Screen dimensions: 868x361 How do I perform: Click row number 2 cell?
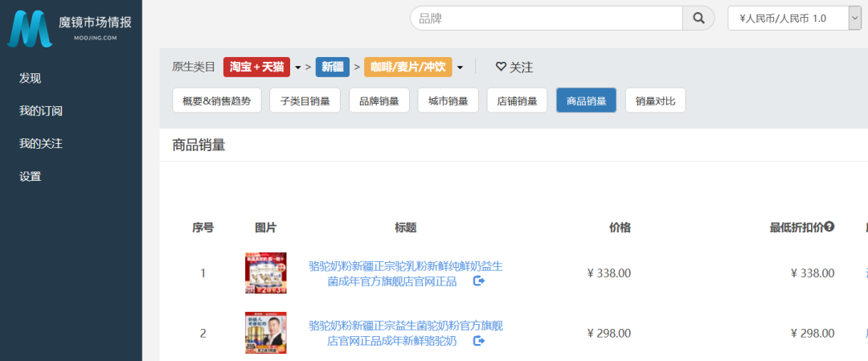(x=203, y=333)
